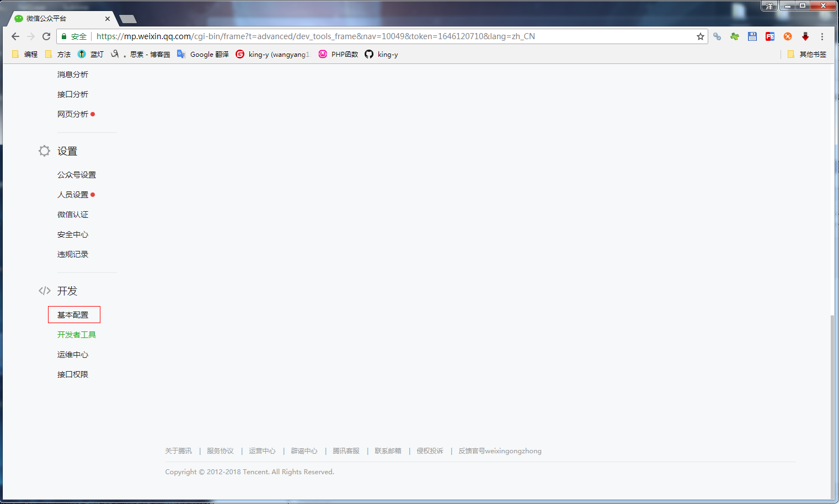Image resolution: width=839 pixels, height=504 pixels.
Task: Open the 联系邮箱 footer link
Action: point(388,451)
